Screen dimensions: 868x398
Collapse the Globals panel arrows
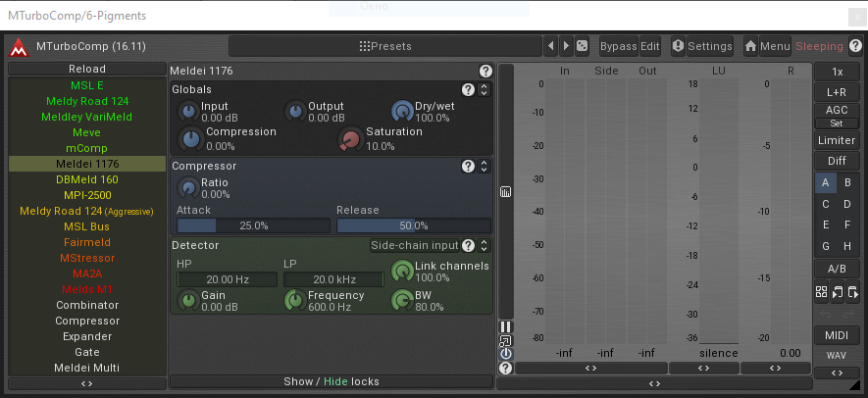[x=484, y=89]
